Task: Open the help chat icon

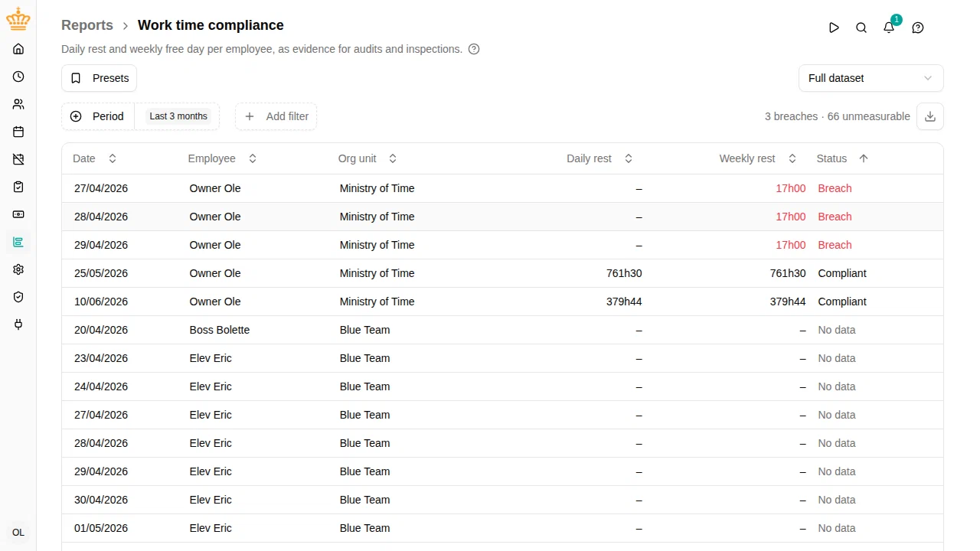Action: (x=918, y=28)
